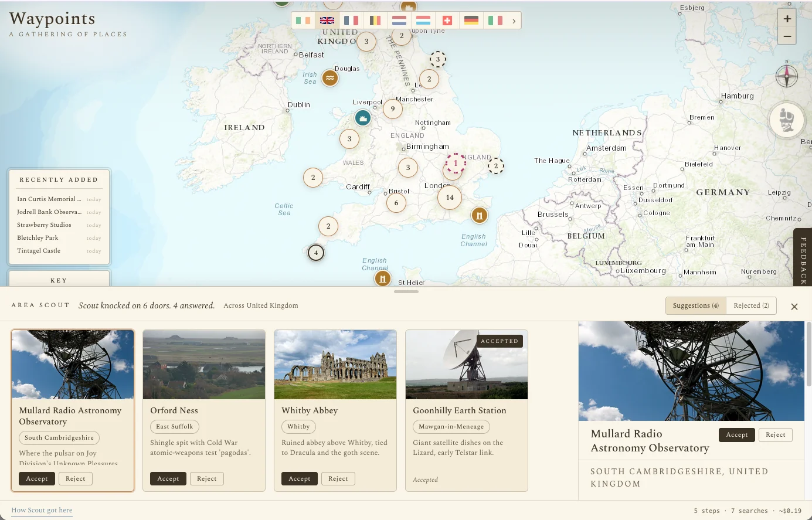Select the United Kingdom flag filter

point(327,21)
